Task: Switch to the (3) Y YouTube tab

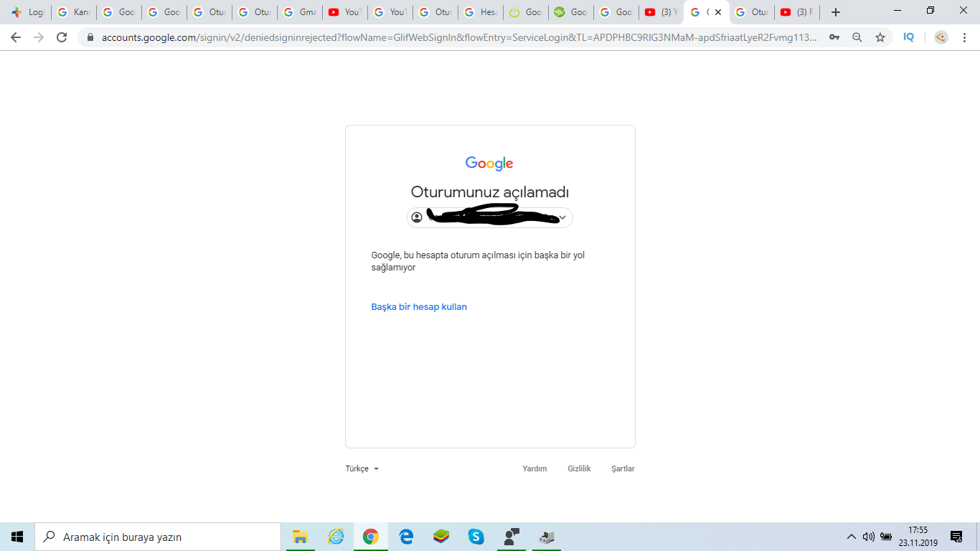Action: click(x=661, y=12)
